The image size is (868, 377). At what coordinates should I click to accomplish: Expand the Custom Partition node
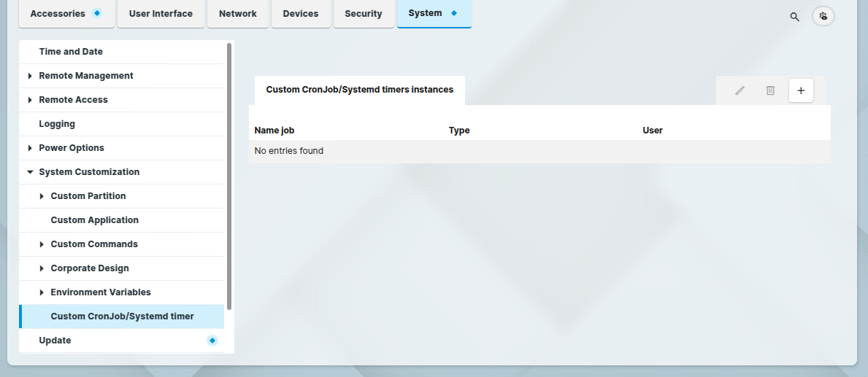pyautogui.click(x=42, y=196)
